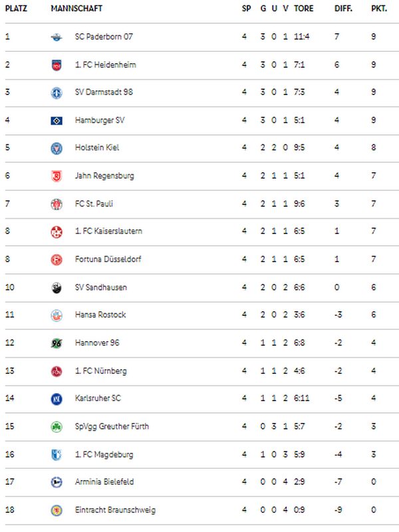Open the Hansa Rostock team link
This screenshot has height=532, width=399.
(x=100, y=315)
